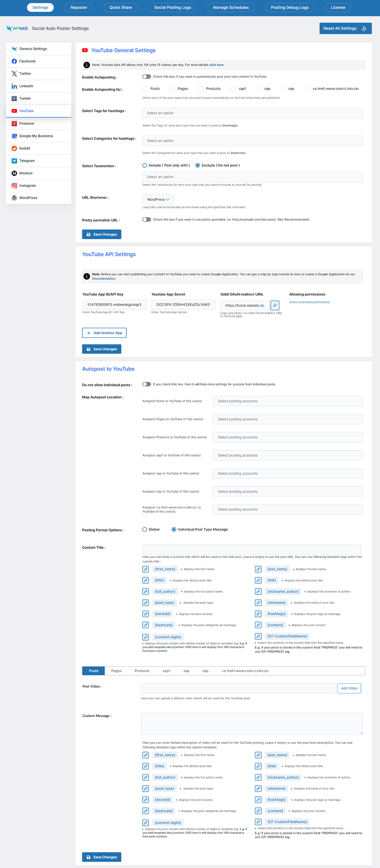
Task: Open Reddit sidebar item
Action: click(x=38, y=148)
